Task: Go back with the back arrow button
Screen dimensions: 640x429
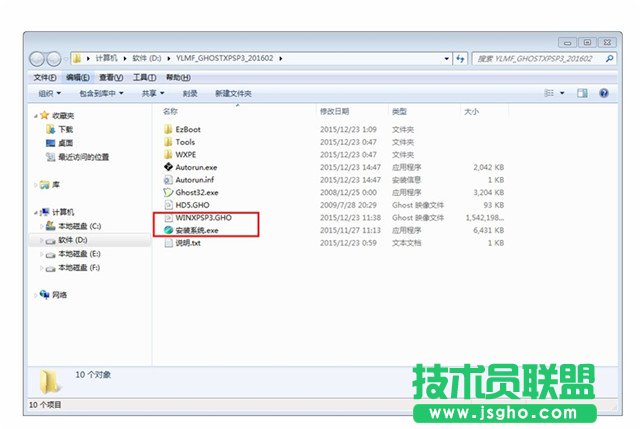Action: point(38,58)
